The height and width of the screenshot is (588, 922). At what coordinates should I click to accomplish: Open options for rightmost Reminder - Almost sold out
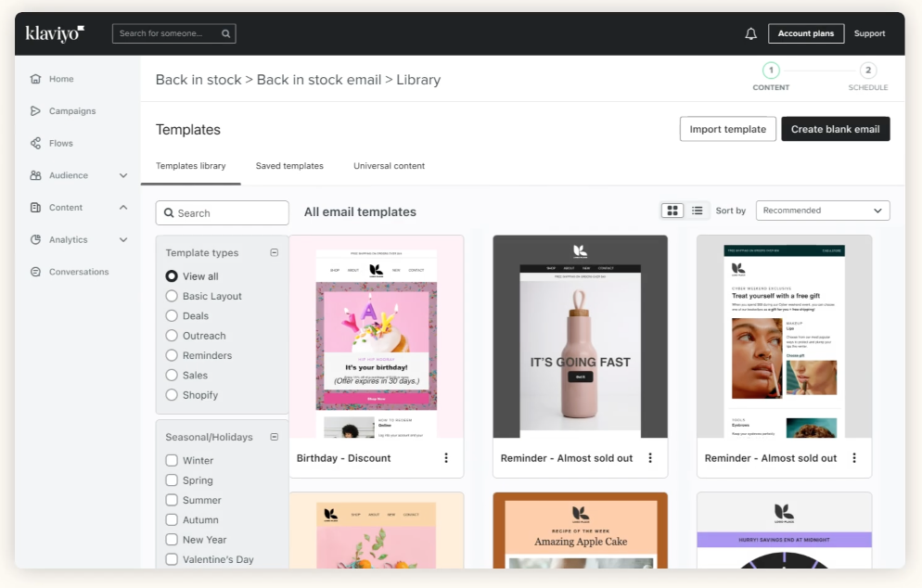pos(854,458)
